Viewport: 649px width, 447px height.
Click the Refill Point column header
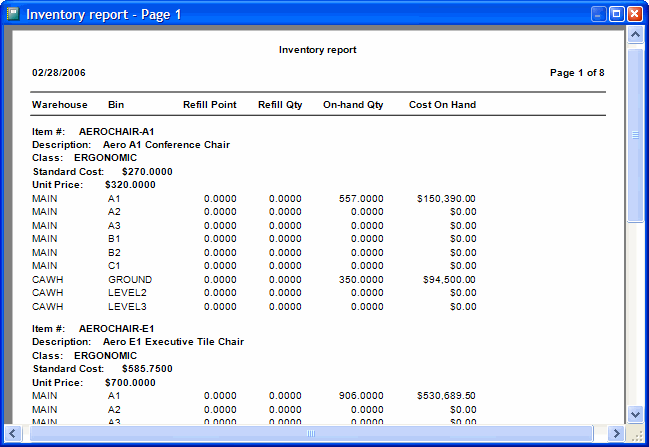[x=210, y=105]
